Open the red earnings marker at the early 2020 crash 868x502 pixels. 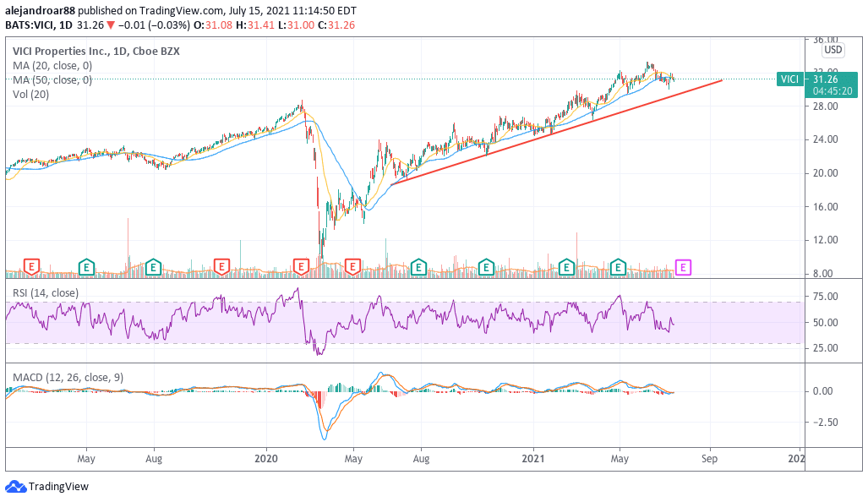click(301, 268)
